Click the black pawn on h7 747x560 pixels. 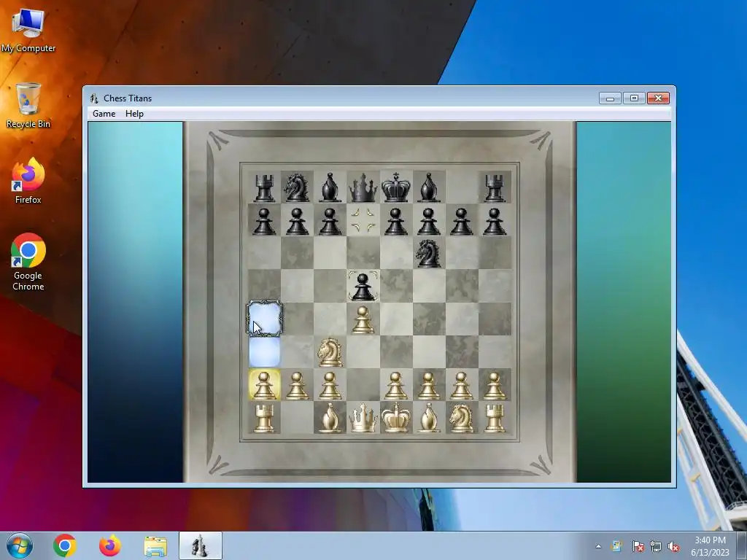pyautogui.click(x=495, y=221)
